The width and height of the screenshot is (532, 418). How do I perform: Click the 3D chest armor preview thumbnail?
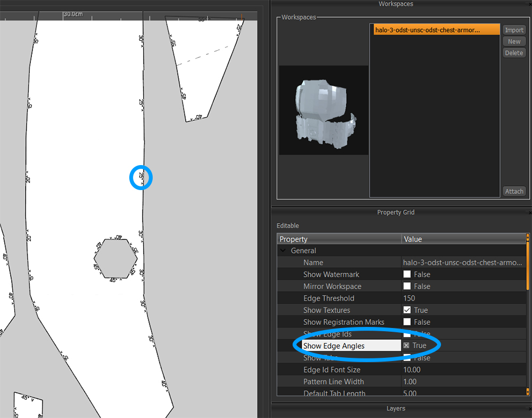click(x=323, y=110)
